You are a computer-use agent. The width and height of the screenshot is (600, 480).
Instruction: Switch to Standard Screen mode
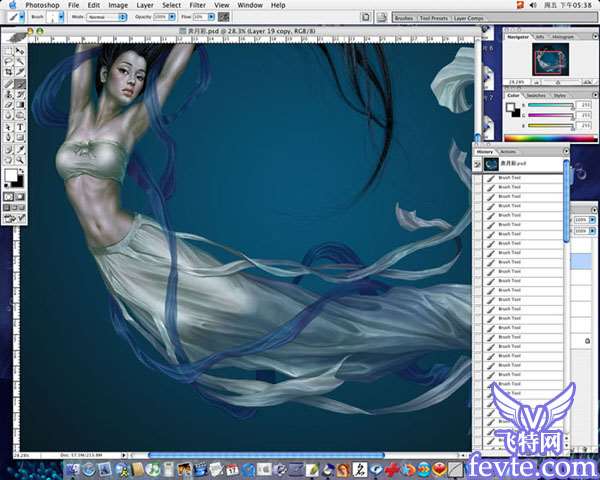(7, 207)
